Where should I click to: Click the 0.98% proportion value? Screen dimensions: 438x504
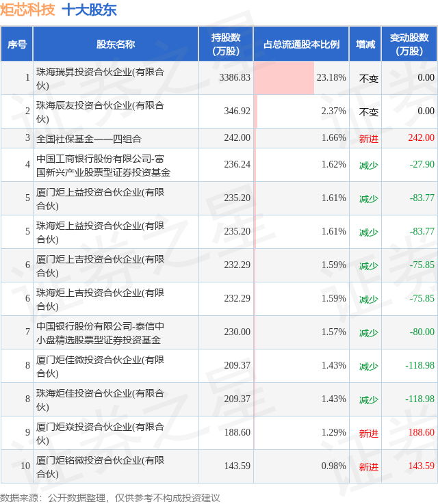coord(333,466)
